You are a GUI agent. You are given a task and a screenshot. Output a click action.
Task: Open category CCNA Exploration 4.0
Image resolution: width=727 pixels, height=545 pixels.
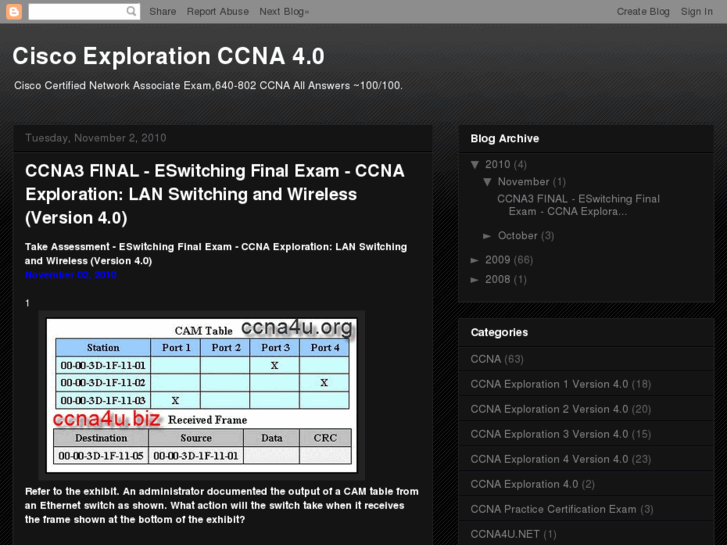point(524,484)
